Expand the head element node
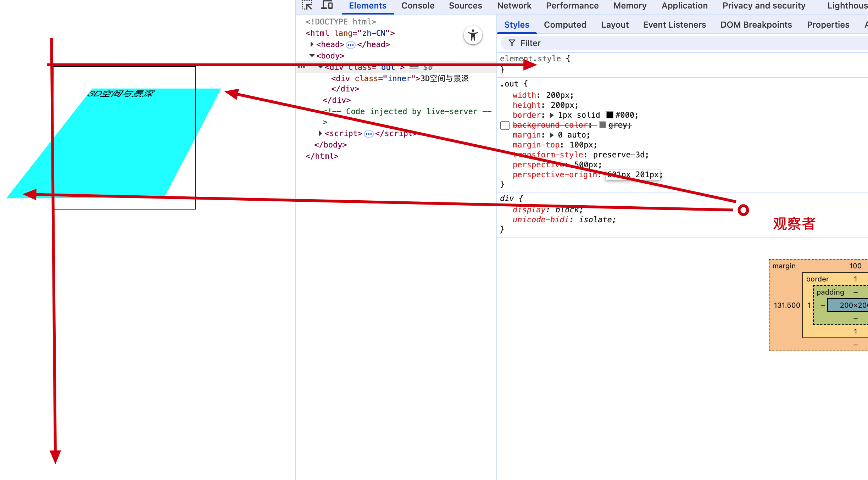The height and width of the screenshot is (480, 868). (312, 44)
